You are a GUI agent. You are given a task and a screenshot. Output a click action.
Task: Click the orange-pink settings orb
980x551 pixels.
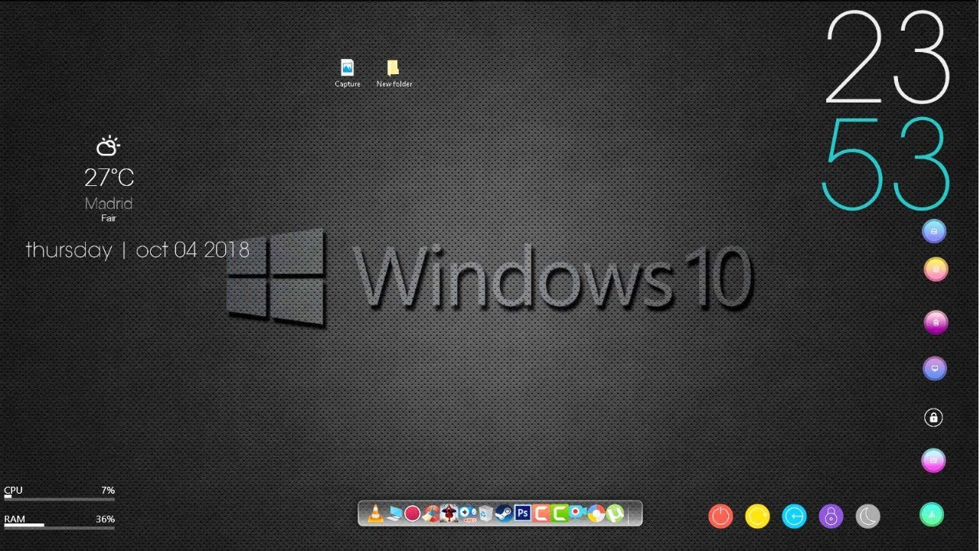pyautogui.click(x=936, y=269)
